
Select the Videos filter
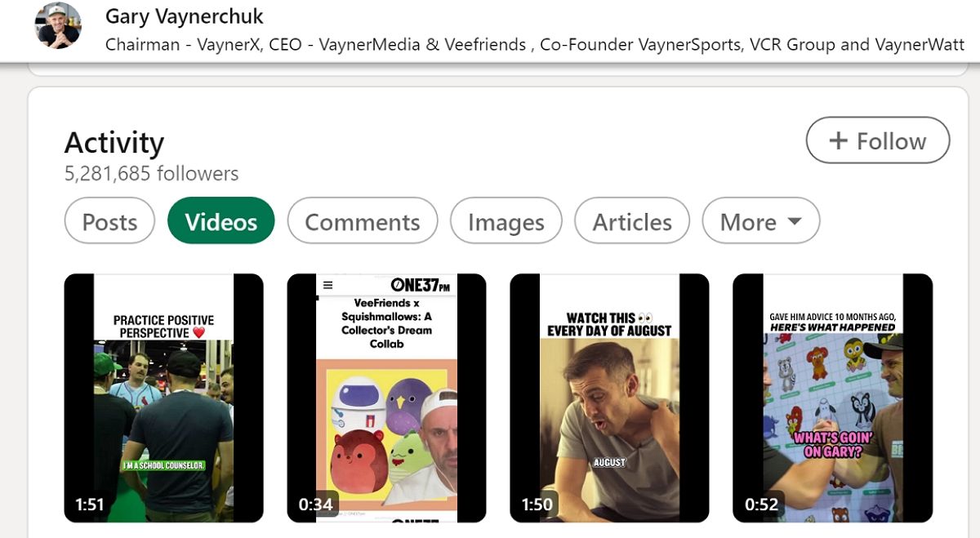click(220, 220)
